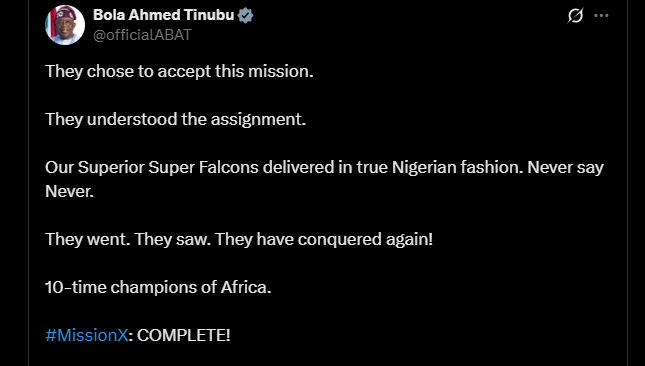Open the three-dot more options menu

coord(601,16)
